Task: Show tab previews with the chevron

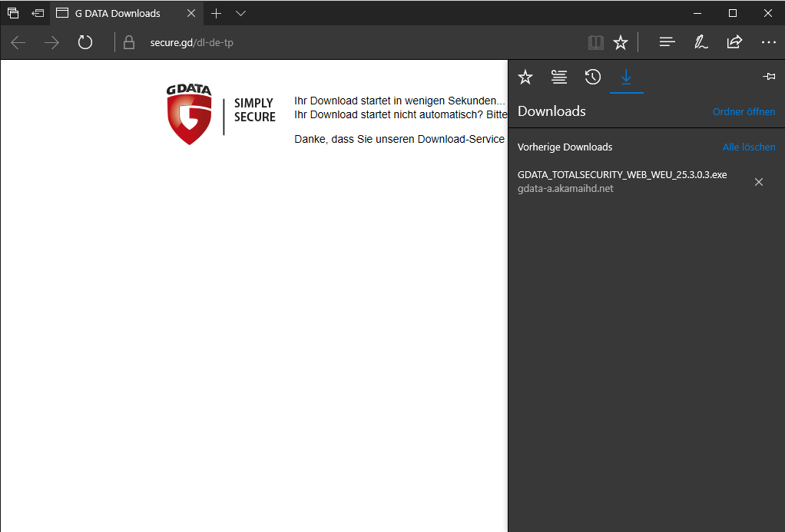Action: click(240, 14)
